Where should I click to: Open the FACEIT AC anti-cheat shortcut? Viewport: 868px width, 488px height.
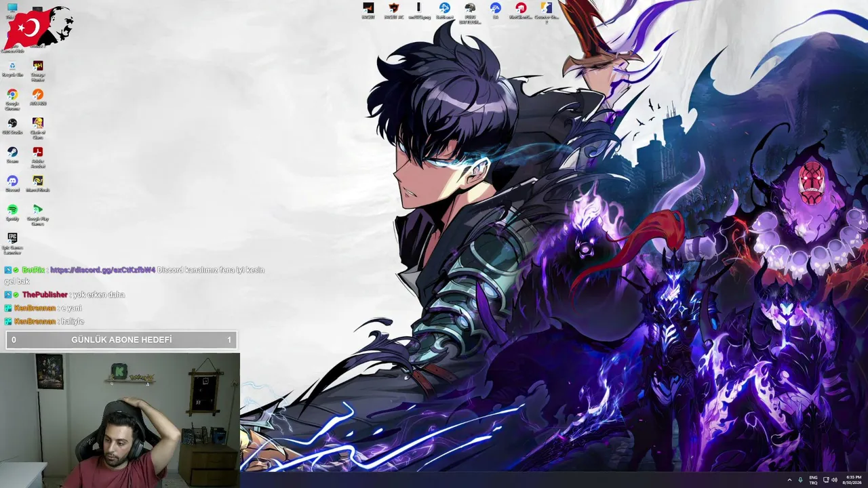point(393,11)
